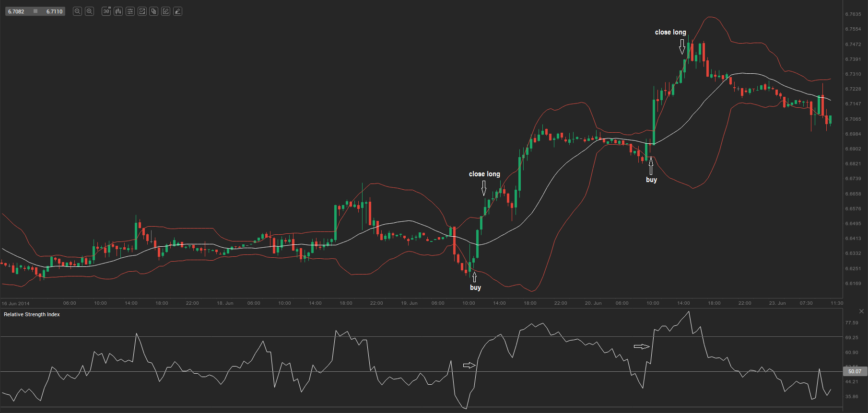Click the 6.7082 sell price
Image resolution: width=868 pixels, height=413 pixels.
16,11
